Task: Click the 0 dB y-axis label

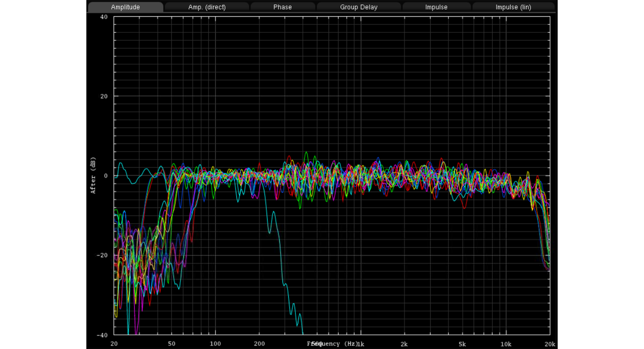Action: point(106,176)
